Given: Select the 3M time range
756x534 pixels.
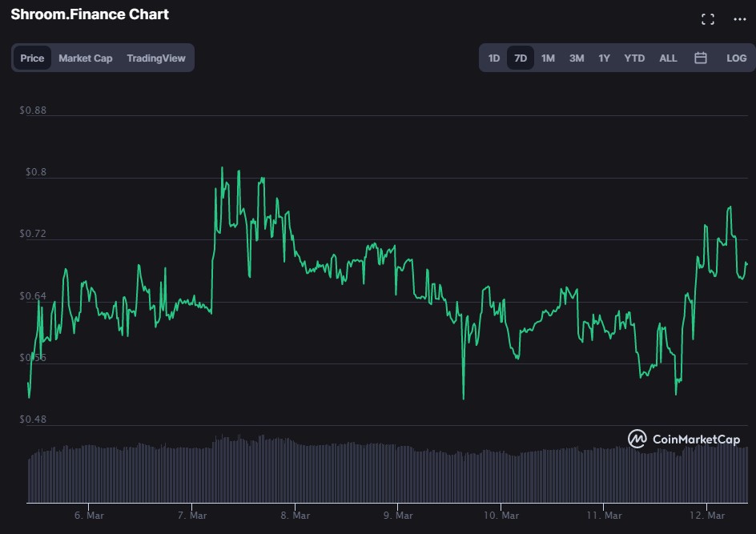Looking at the screenshot, I should (577, 58).
